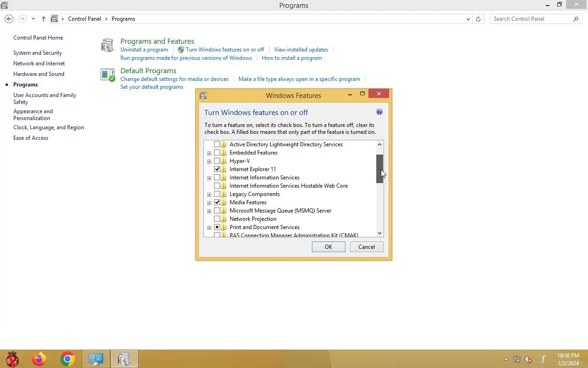The height and width of the screenshot is (368, 588).
Task: Open the recent locations dropdown arrow
Action: click(x=33, y=19)
